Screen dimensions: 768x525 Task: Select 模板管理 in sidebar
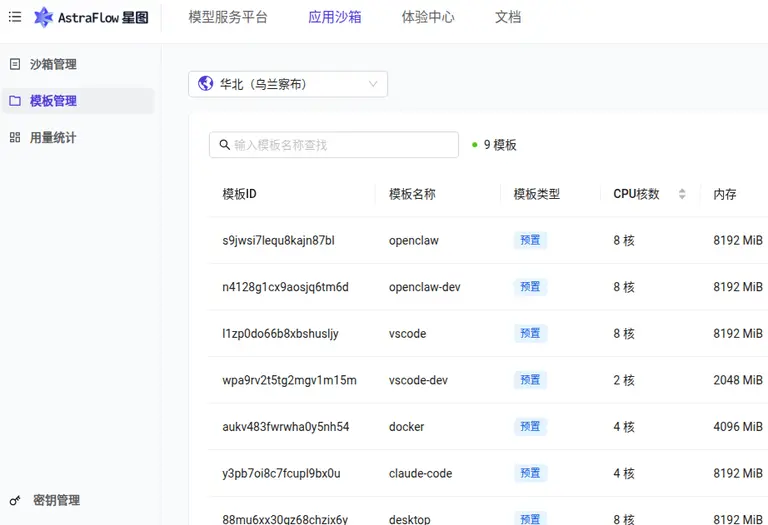coord(78,101)
